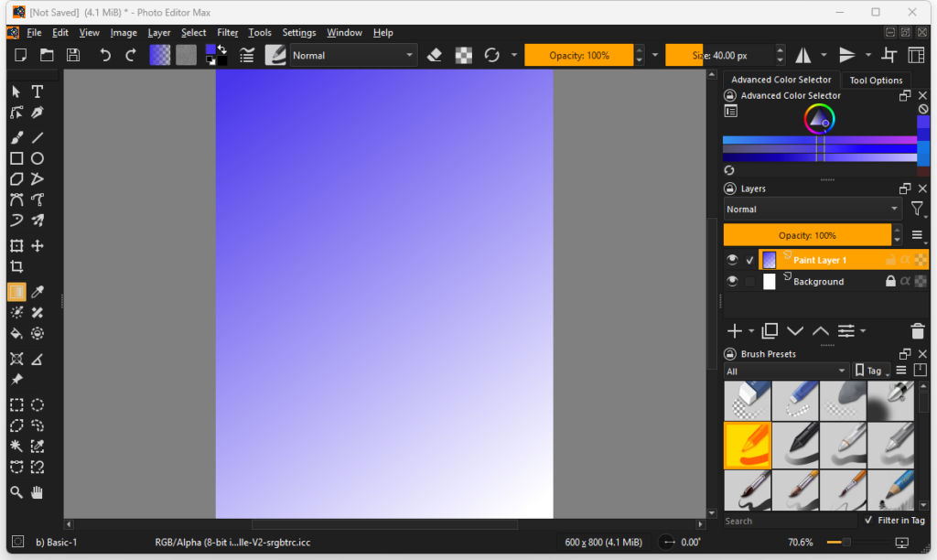This screenshot has width=937, height=560.
Task: Undo the last action
Action: click(105, 56)
